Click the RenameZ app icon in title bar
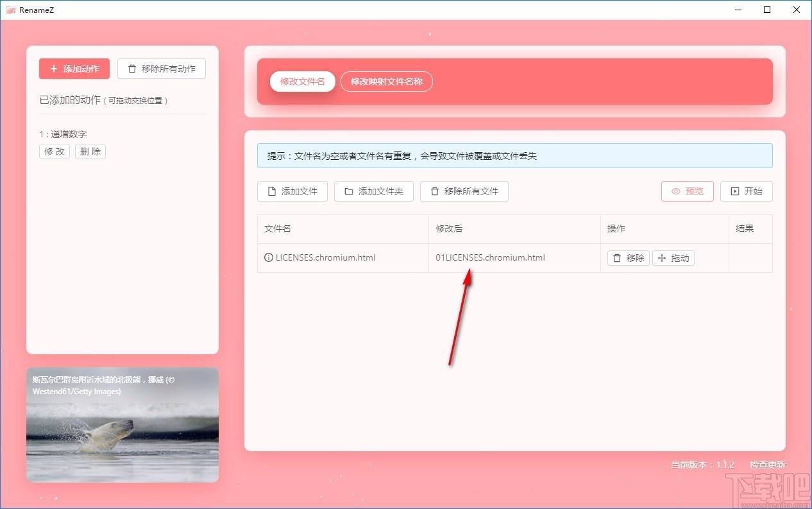The height and width of the screenshot is (509, 812). (x=10, y=10)
